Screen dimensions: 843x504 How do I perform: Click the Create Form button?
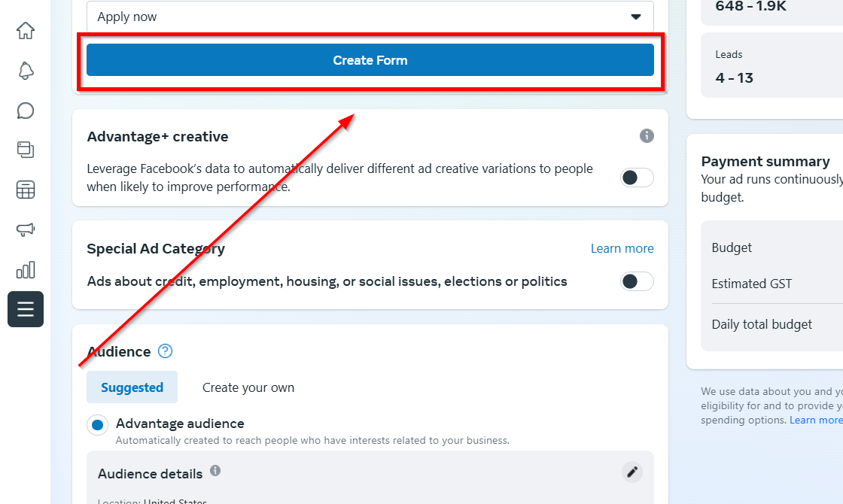click(x=370, y=60)
